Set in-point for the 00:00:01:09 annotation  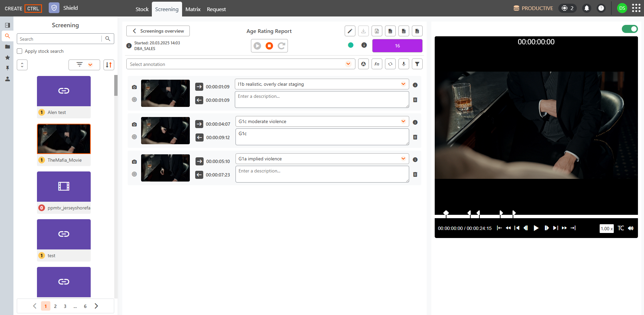(x=199, y=87)
